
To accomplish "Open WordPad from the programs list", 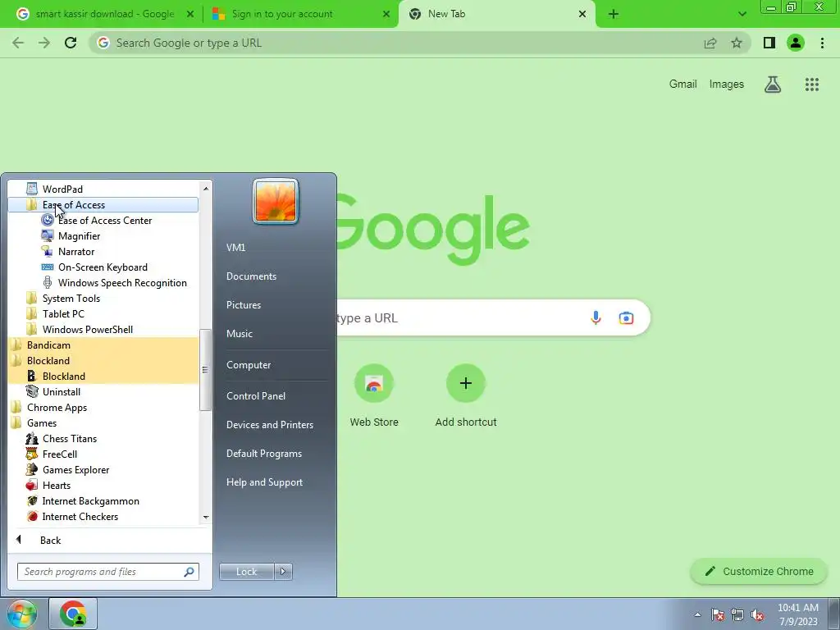I will pos(62,189).
